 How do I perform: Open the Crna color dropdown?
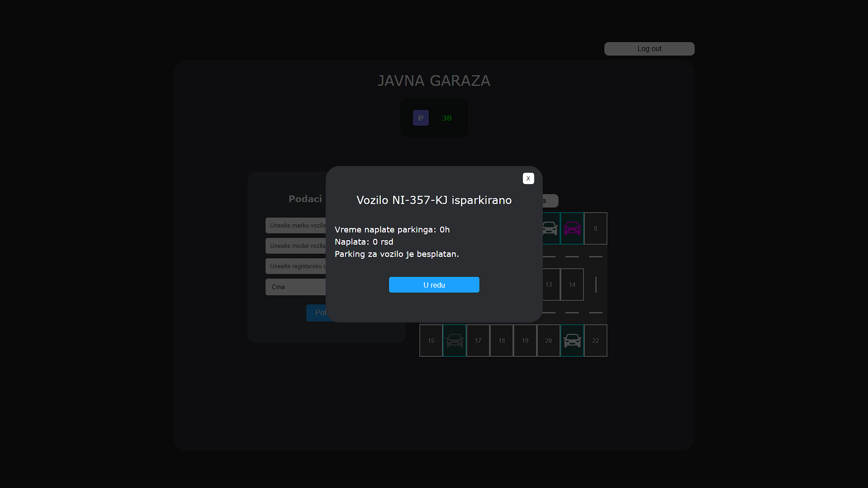(296, 287)
